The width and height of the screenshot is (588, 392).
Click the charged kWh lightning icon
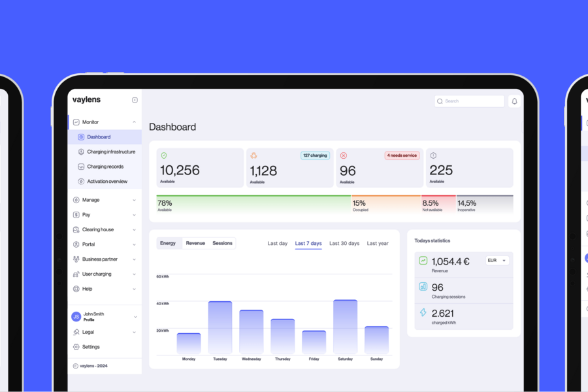click(x=423, y=312)
